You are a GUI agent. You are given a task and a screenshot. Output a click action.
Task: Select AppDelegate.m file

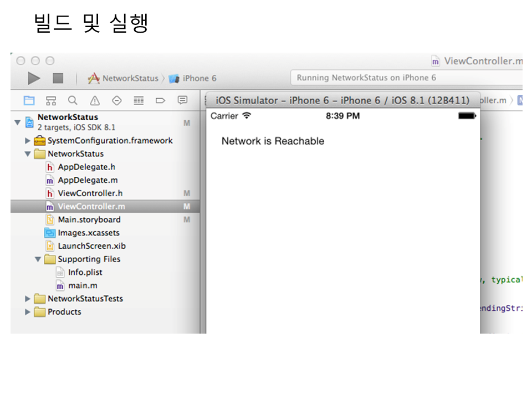(x=88, y=180)
